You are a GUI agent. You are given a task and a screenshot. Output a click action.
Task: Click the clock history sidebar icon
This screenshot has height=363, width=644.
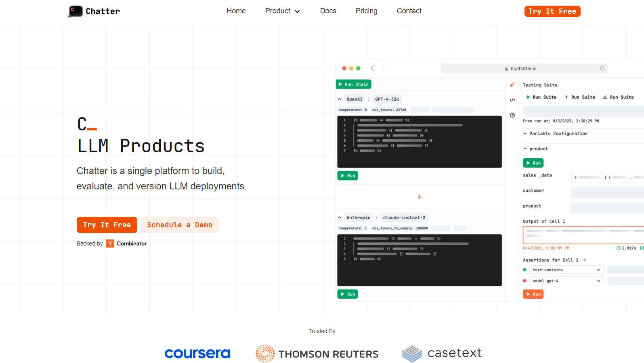point(512,115)
